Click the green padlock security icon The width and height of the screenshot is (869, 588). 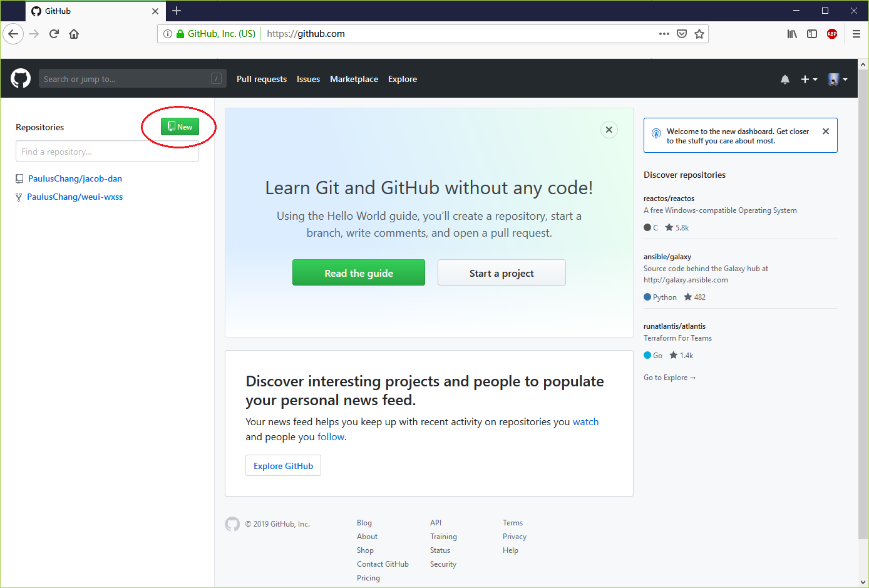(180, 34)
